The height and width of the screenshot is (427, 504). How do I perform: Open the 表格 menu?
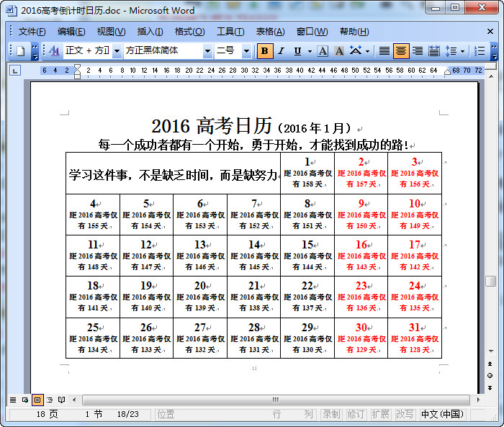pyautogui.click(x=270, y=32)
